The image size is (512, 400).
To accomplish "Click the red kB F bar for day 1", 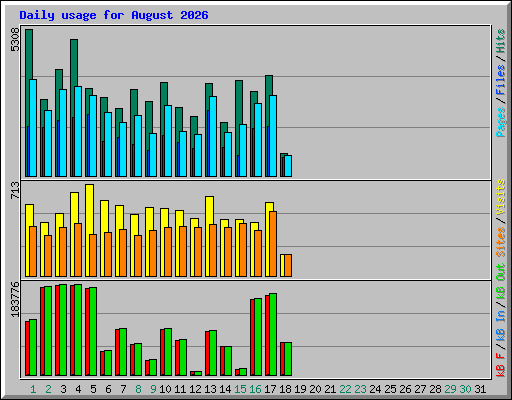I will (x=27, y=348).
